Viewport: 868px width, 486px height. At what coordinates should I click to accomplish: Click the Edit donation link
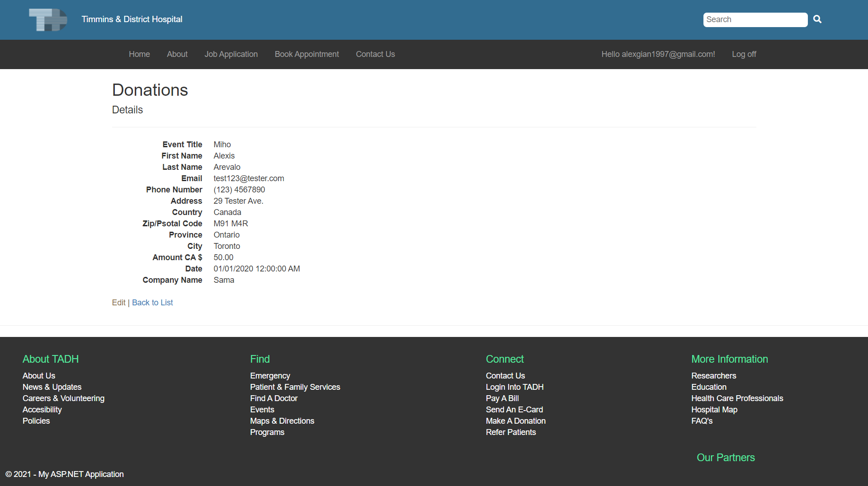[x=118, y=303]
